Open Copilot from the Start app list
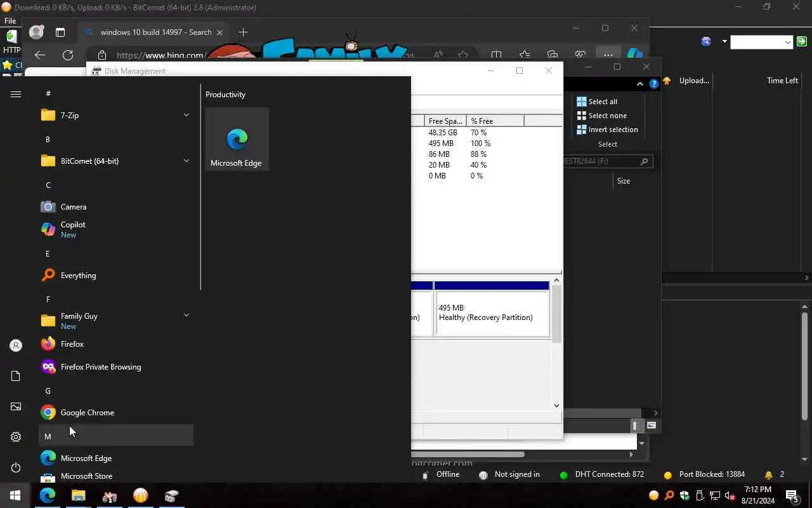812x508 pixels. pos(116,229)
